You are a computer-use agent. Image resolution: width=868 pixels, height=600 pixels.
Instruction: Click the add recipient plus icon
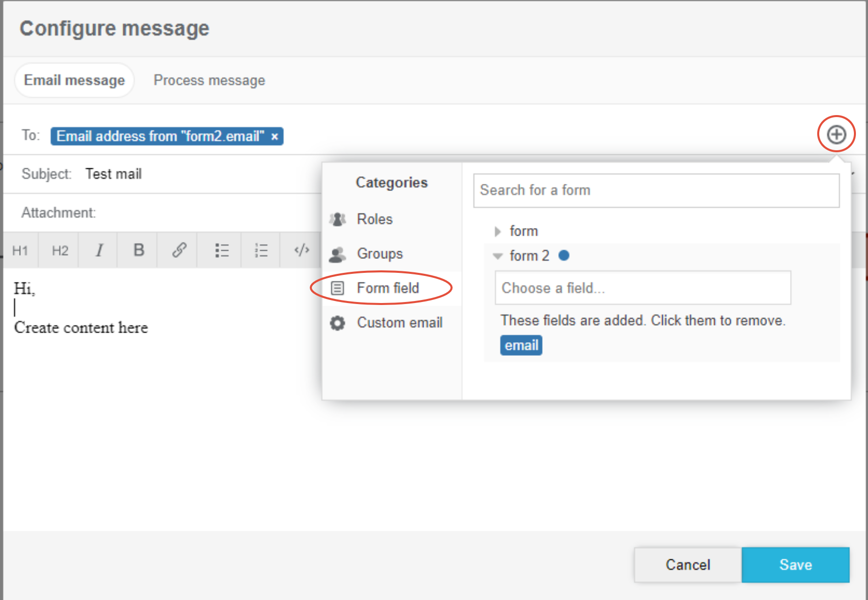(x=836, y=134)
